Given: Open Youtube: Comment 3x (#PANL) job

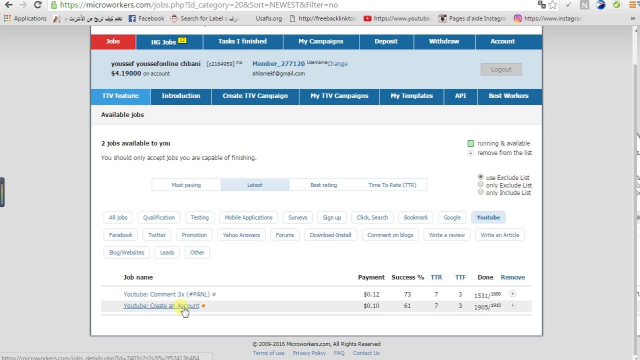Looking at the screenshot, I should click(167, 294).
